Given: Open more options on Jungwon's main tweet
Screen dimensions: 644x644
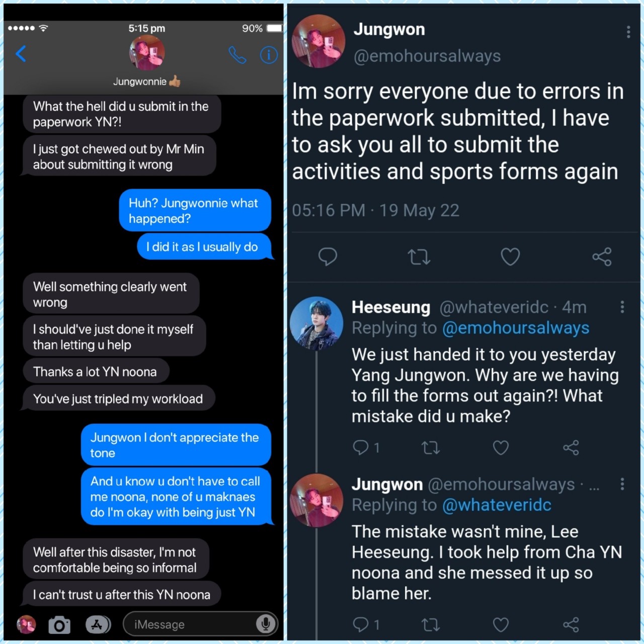Looking at the screenshot, I should [628, 32].
